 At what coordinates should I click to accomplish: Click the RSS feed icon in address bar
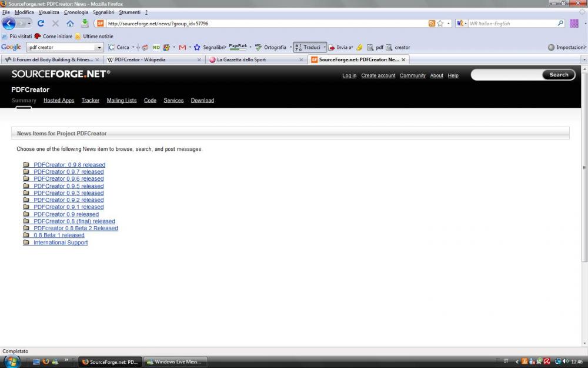(432, 24)
